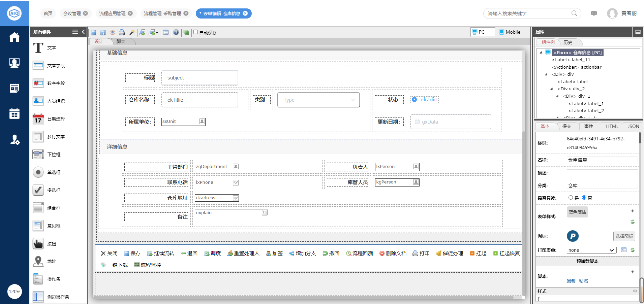This screenshot has height=304, width=644.
Task: Select the elradio radio button
Action: coord(415,100)
